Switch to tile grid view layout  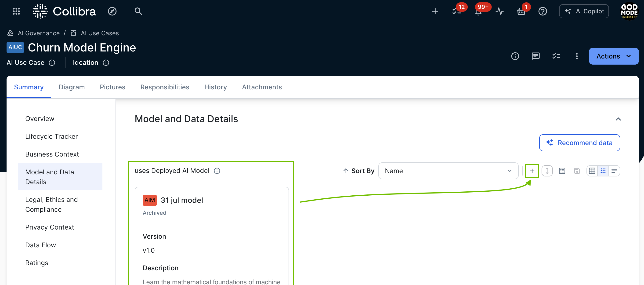[603, 171]
